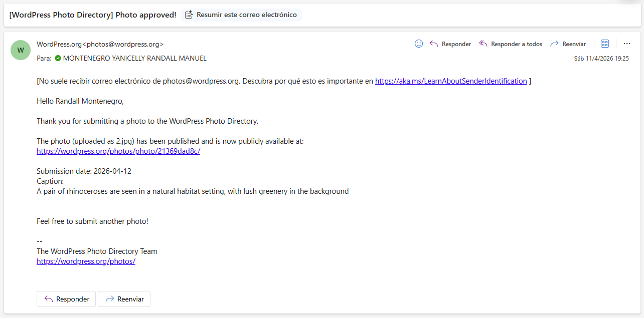Click The WordPress Photo Directory Team signature
Image resolution: width=644 pixels, height=318 pixels.
pyautogui.click(x=97, y=251)
